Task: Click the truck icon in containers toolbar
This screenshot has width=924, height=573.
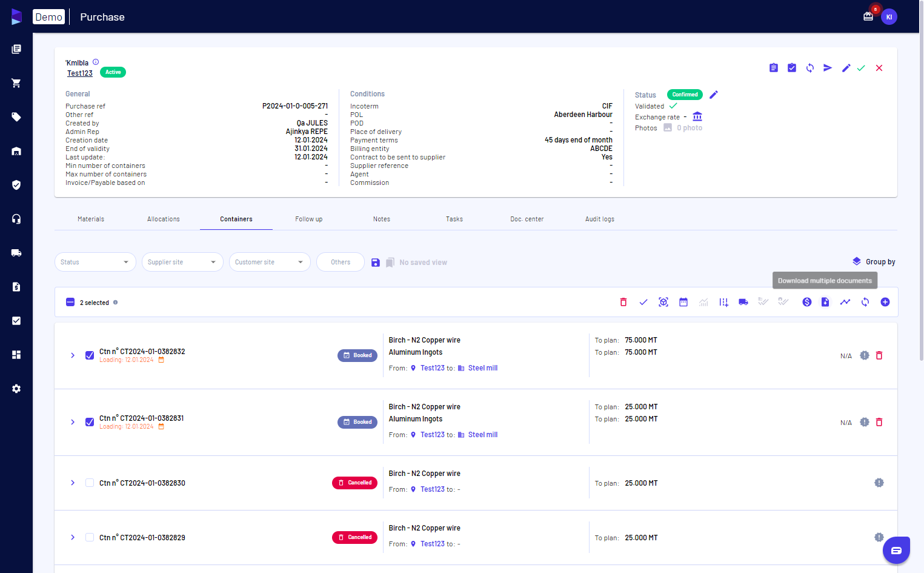Action: 743,302
